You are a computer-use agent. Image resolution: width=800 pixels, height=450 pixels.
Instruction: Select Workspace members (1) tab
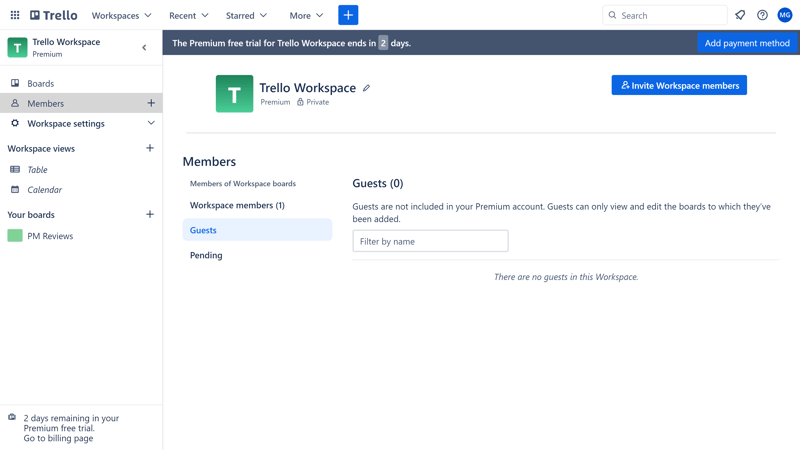coord(257,205)
